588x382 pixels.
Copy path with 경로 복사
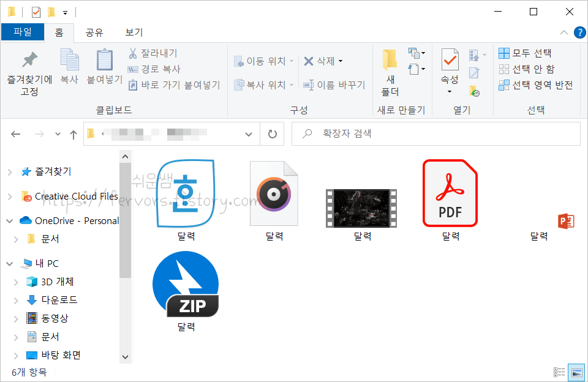click(154, 69)
